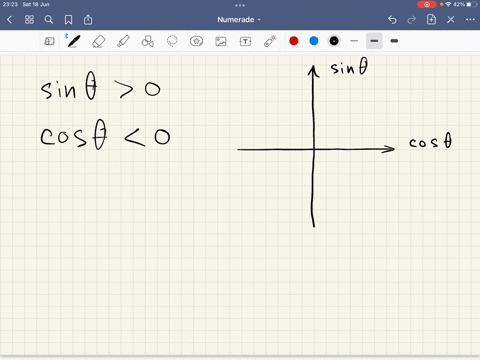Select the thinnest stroke width

point(354,41)
